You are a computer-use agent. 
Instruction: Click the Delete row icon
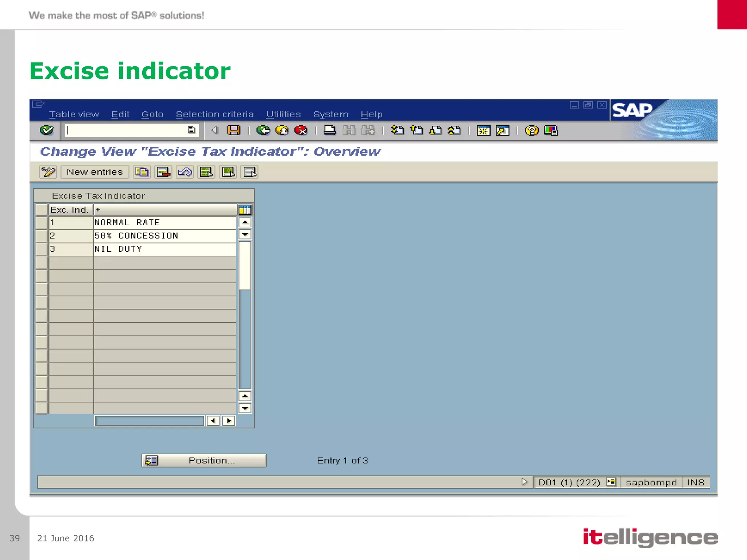[163, 172]
